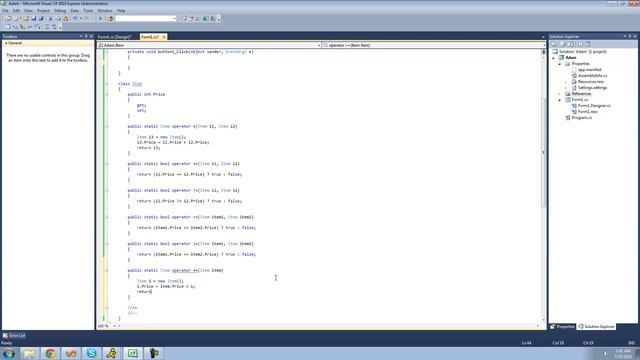
Task: Click the Uncomment selected lines icon
Action: tap(54, 27)
